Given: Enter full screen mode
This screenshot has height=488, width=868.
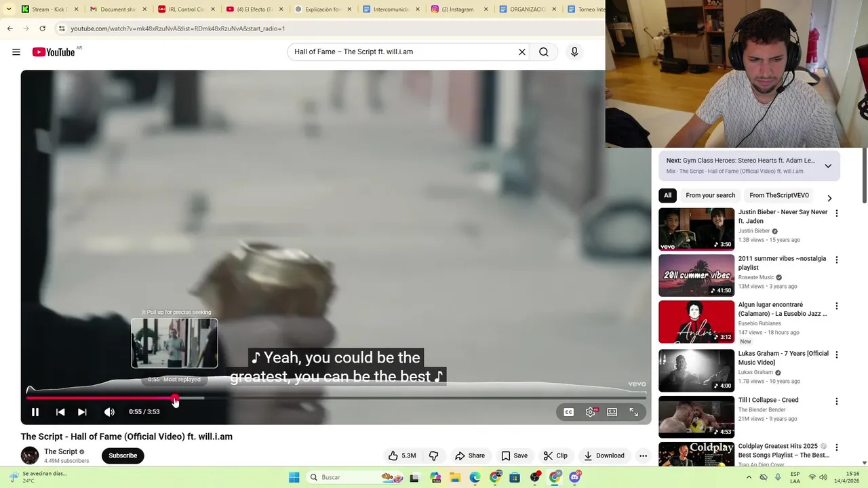Looking at the screenshot, I should pos(634,412).
